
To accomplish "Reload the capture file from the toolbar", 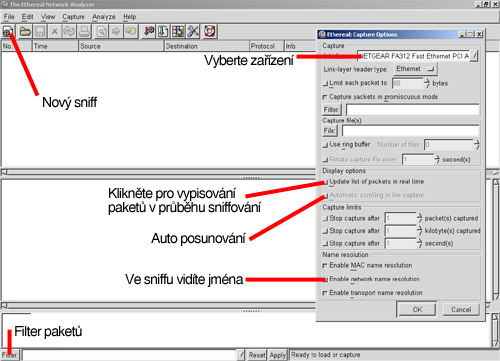I will tap(69, 31).
